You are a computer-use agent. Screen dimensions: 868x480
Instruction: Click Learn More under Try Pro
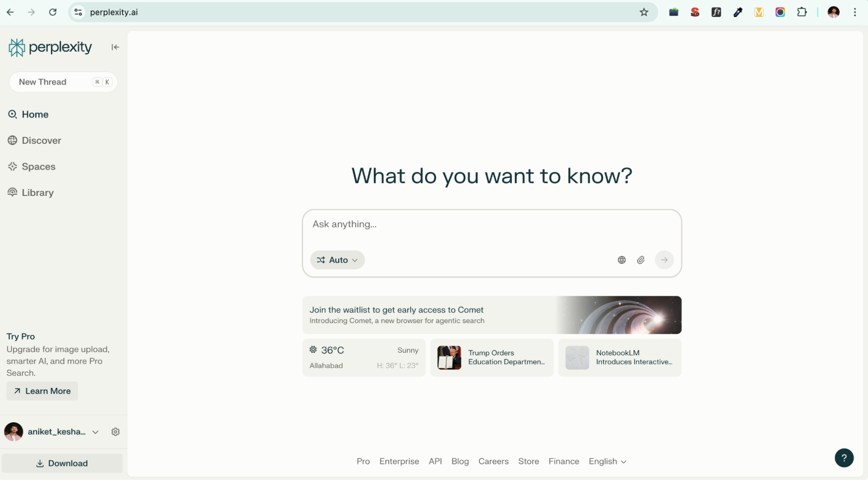click(42, 391)
